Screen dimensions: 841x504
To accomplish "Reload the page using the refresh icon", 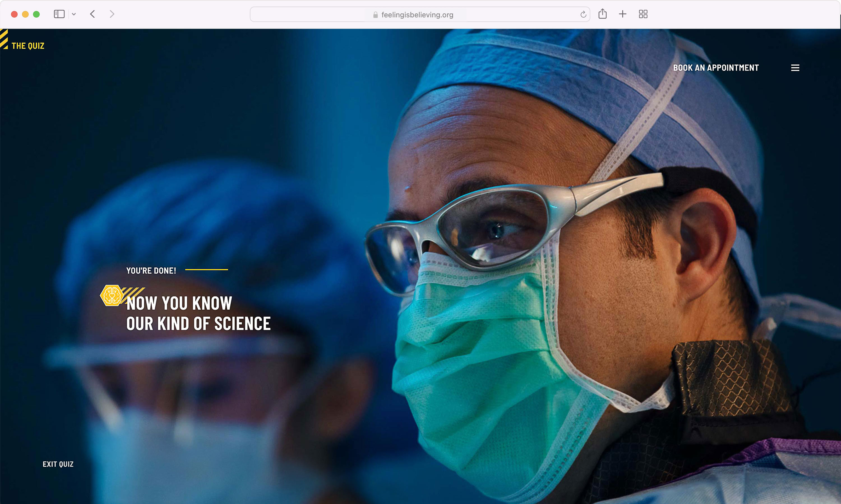I will point(583,15).
